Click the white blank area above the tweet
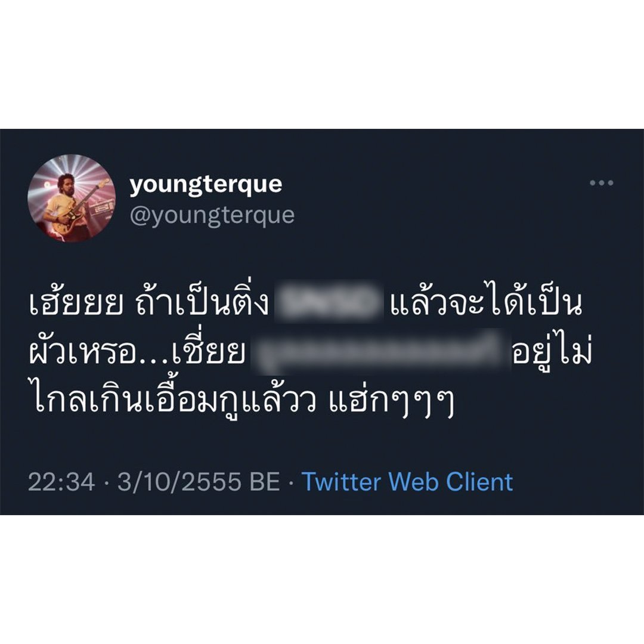This screenshot has height=644, width=644. click(322, 64)
